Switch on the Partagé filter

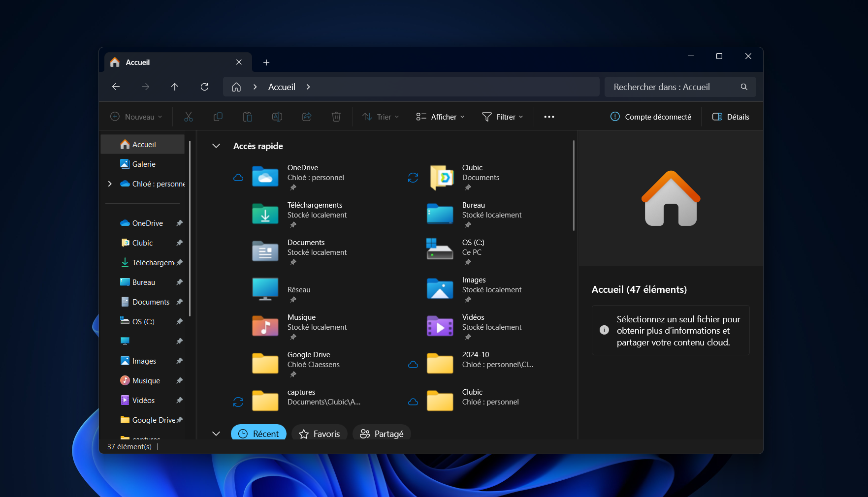click(382, 434)
